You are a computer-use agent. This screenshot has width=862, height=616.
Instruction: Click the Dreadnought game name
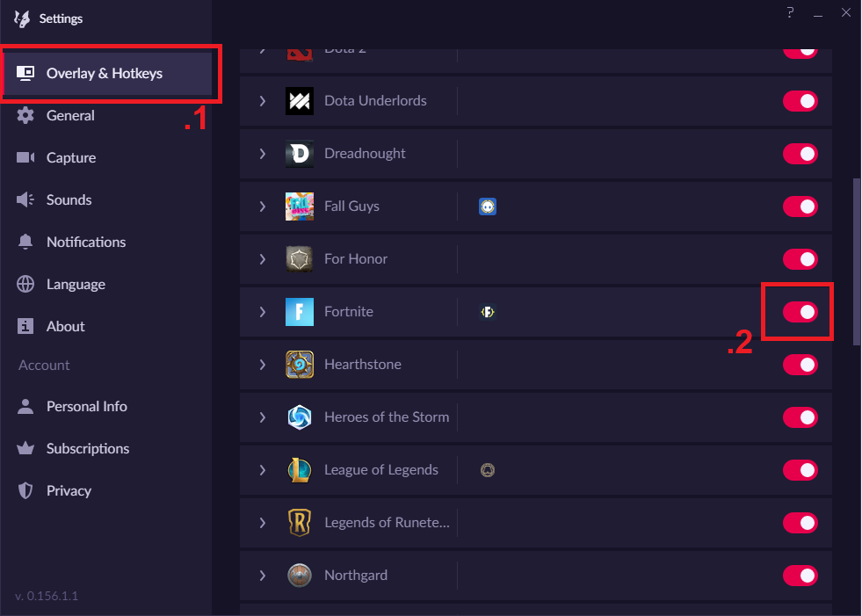365,154
